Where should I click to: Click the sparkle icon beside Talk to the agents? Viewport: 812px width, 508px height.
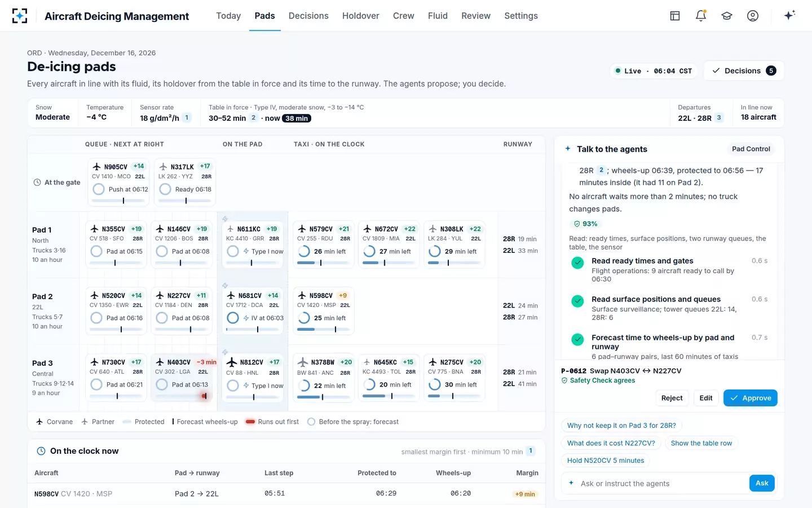(x=568, y=148)
